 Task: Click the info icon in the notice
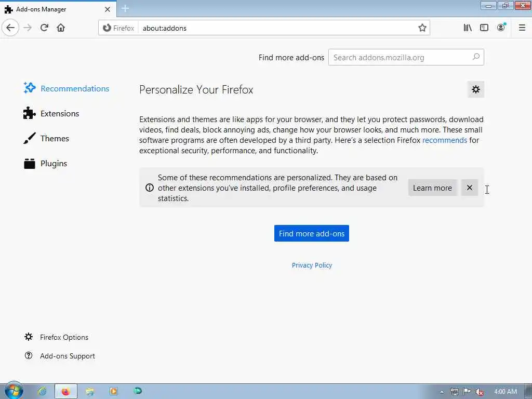(x=150, y=188)
